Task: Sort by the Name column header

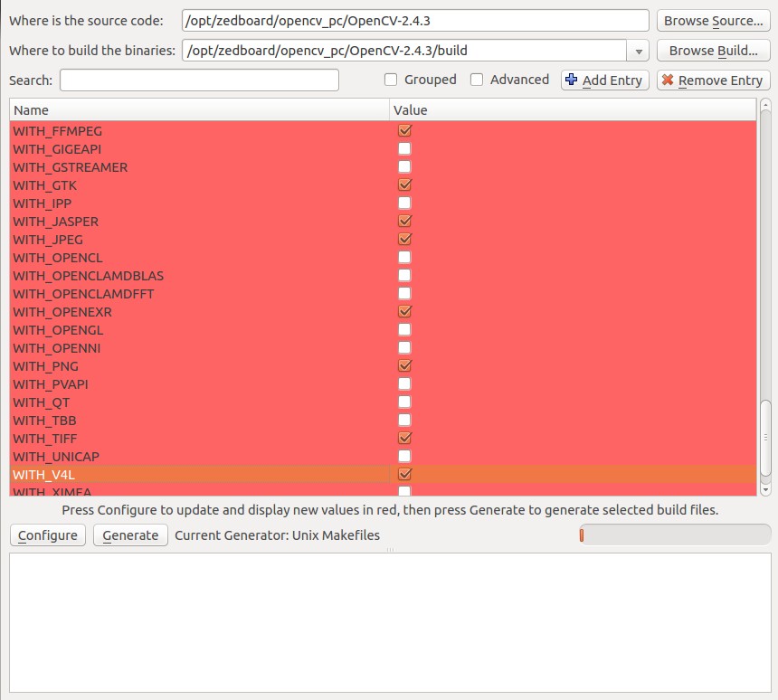Action: coord(199,110)
